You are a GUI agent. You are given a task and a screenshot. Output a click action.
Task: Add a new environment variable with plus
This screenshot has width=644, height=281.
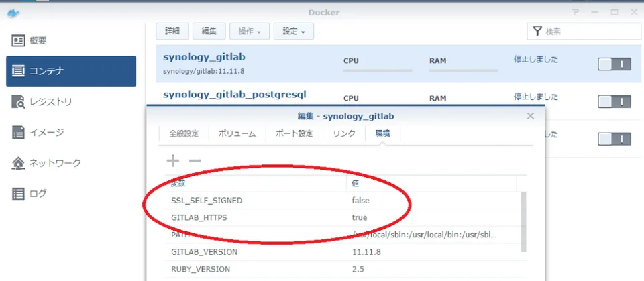pyautogui.click(x=173, y=161)
